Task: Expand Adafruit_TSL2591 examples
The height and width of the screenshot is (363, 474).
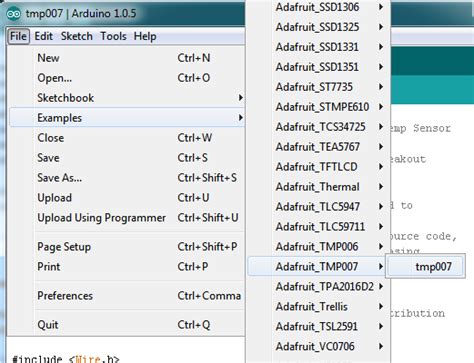Action: pyautogui.click(x=318, y=326)
